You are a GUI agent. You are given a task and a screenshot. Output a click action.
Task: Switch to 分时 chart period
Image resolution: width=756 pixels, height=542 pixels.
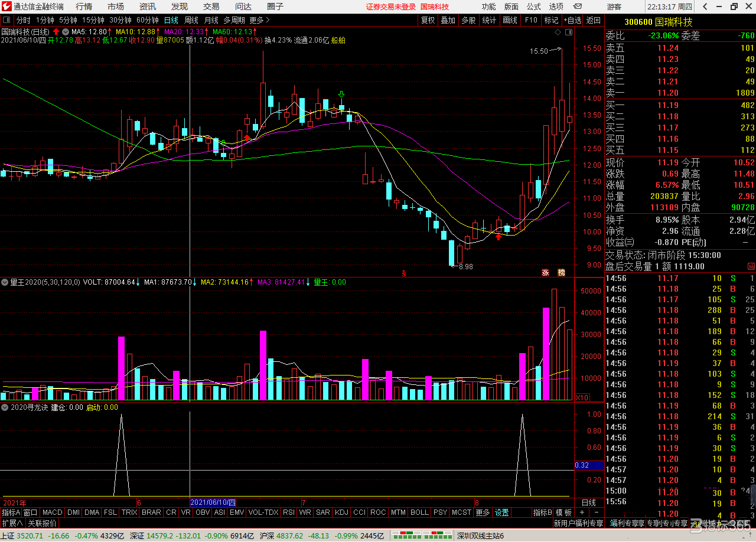point(23,20)
